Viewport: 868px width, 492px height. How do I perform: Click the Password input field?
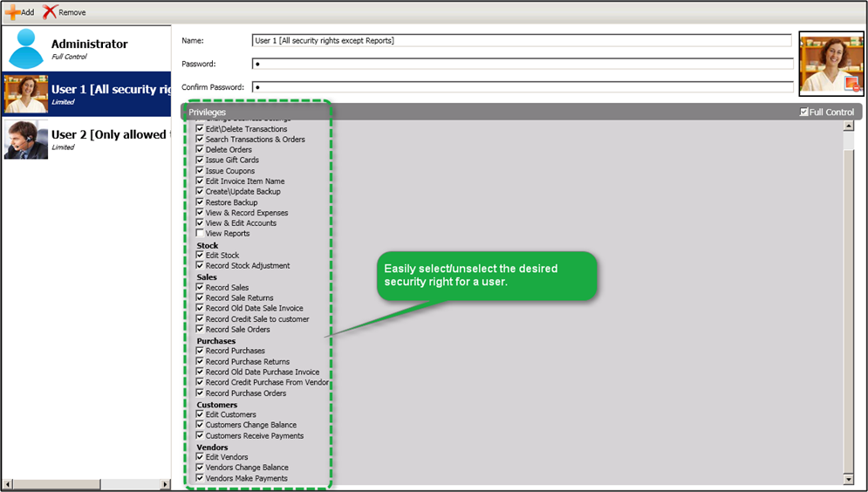[521, 64]
